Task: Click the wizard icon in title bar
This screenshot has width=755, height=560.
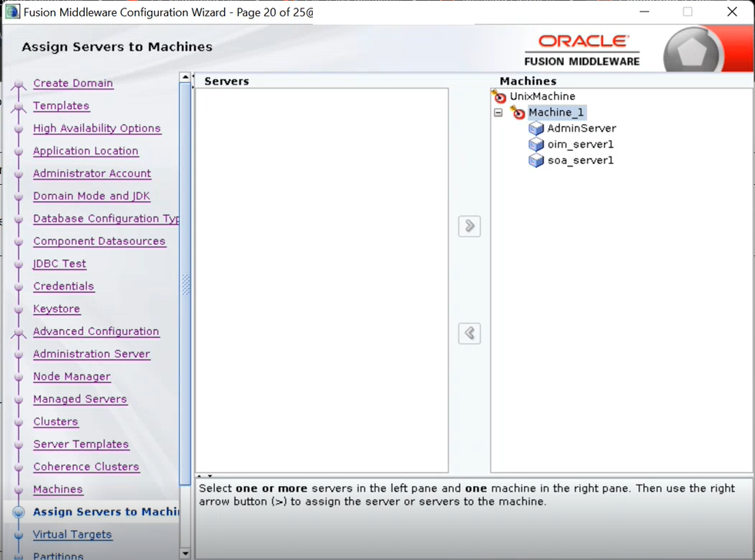Action: pos(12,12)
